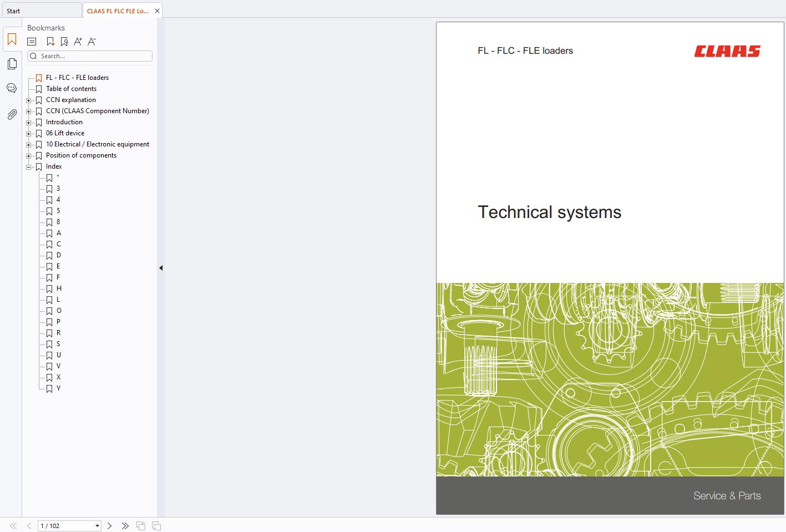Open the page number dropdown
This screenshot has height=532, width=786.
[97, 526]
